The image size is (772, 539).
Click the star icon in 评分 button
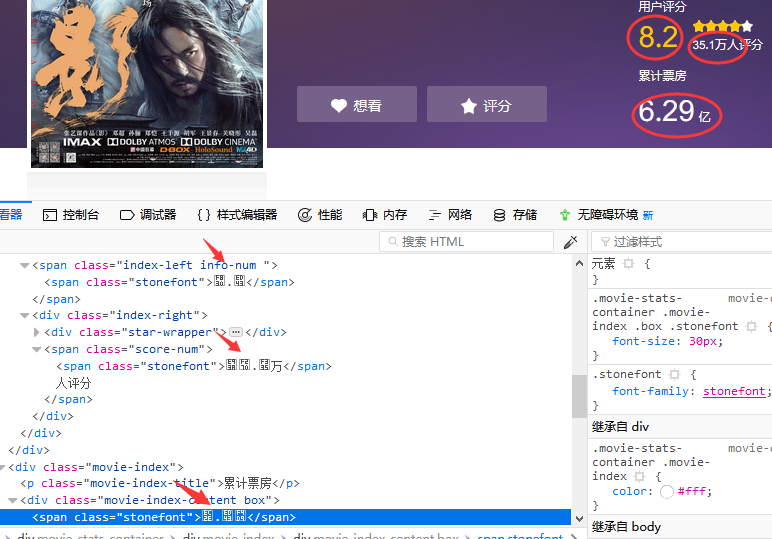pos(469,105)
